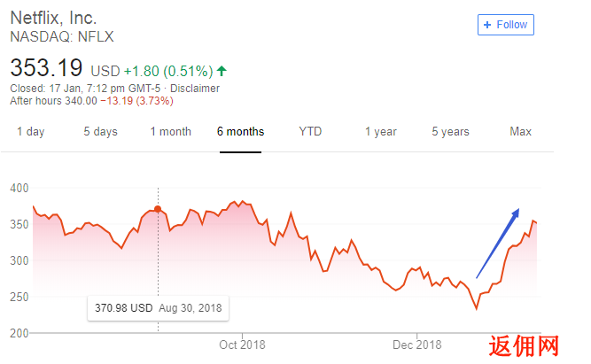The height and width of the screenshot is (364, 591).
Task: Click the green up arrow icon
Action: [x=222, y=71]
